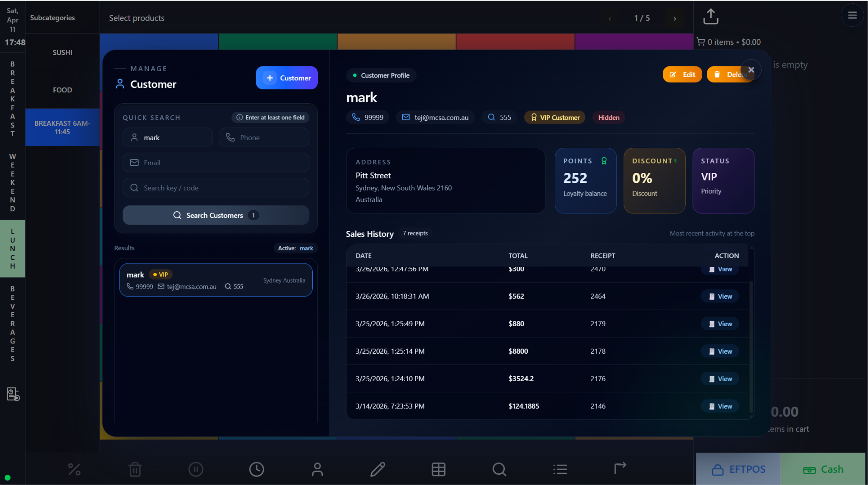The height and width of the screenshot is (485, 868).
Task: View receipt 2470
Action: coord(720,270)
